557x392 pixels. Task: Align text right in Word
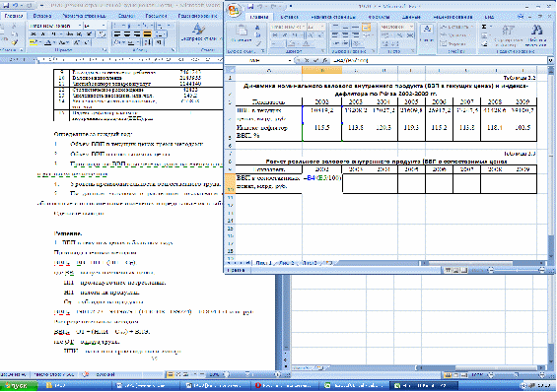(137, 34)
